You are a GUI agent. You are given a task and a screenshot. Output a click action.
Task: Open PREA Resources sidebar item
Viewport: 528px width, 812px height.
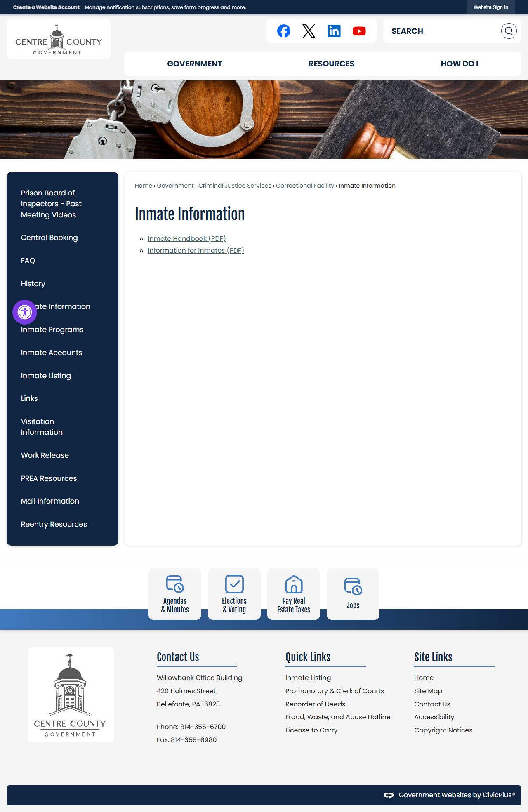(49, 478)
